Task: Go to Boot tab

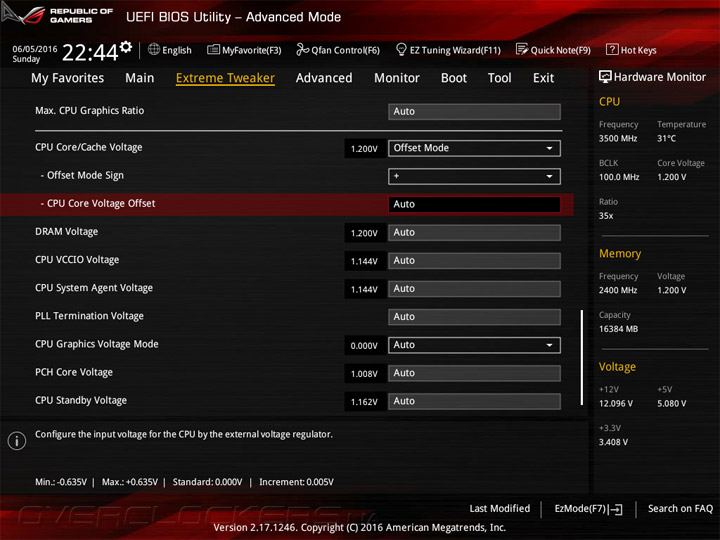Action: [x=454, y=78]
